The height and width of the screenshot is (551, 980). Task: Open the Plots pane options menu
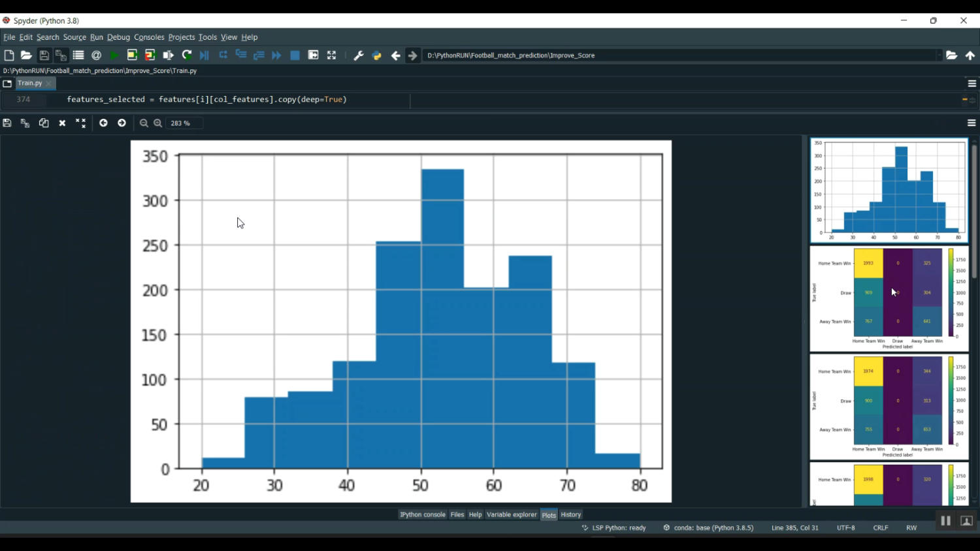coord(972,123)
